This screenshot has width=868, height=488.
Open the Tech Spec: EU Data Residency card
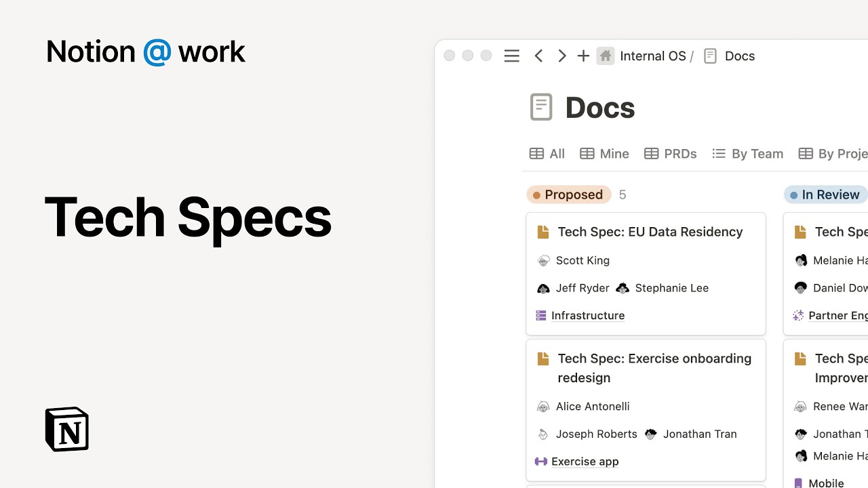[x=649, y=231]
